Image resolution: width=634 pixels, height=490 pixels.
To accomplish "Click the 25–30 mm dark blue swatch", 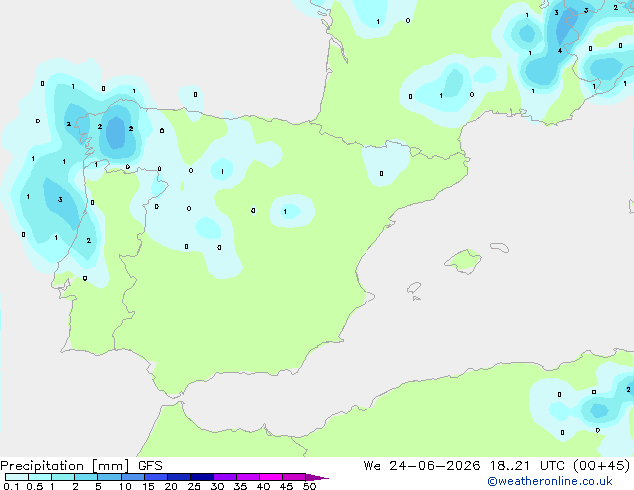I will 201,477.
